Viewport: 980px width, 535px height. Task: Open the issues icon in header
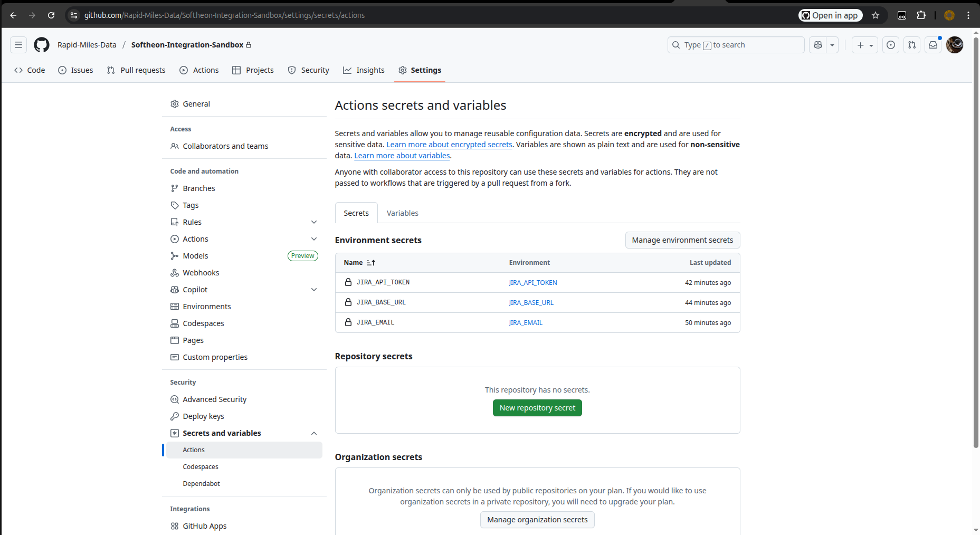(x=891, y=45)
